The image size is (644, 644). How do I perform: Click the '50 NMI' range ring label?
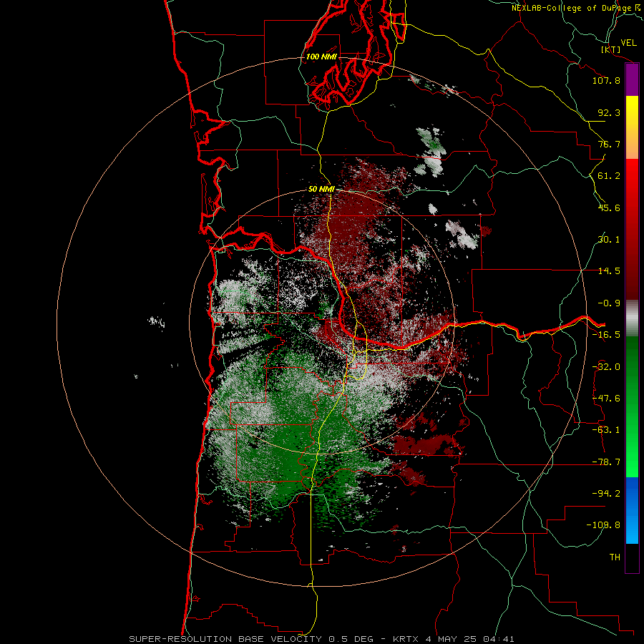point(321,189)
